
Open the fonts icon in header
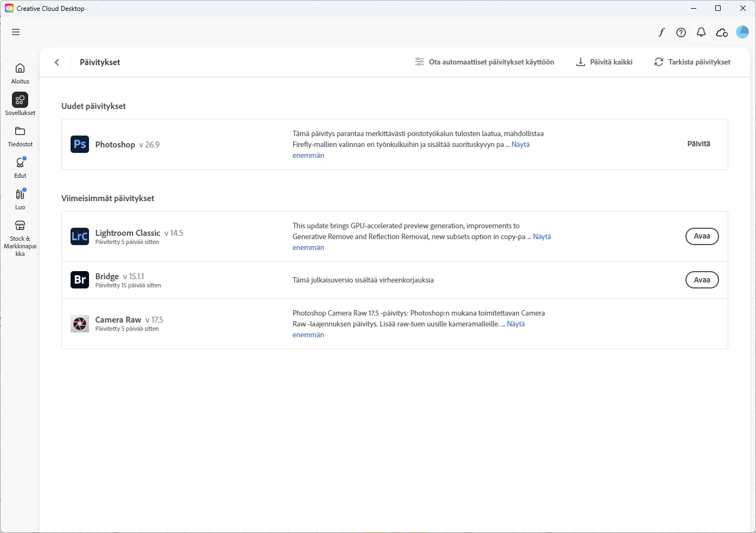tap(661, 33)
